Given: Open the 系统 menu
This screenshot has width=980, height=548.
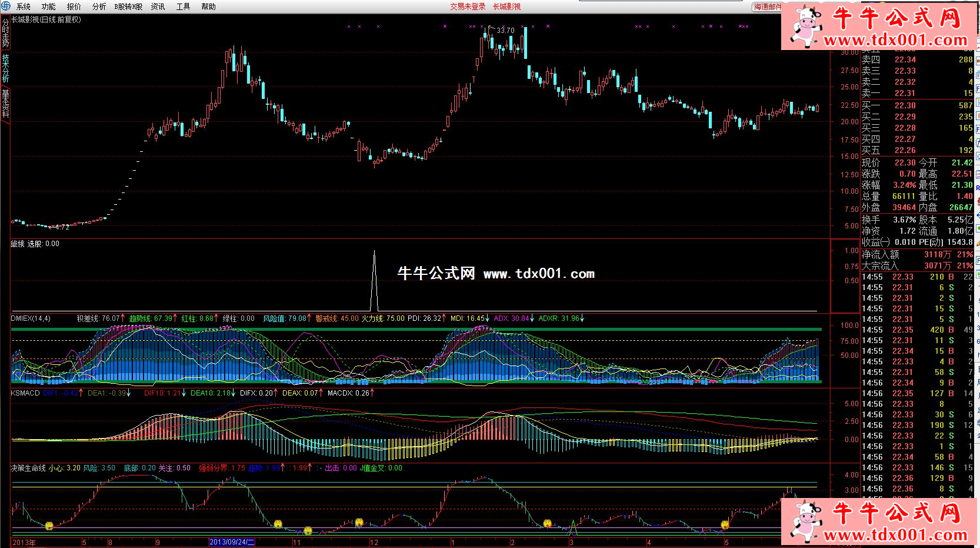Looking at the screenshot, I should pyautogui.click(x=24, y=6).
